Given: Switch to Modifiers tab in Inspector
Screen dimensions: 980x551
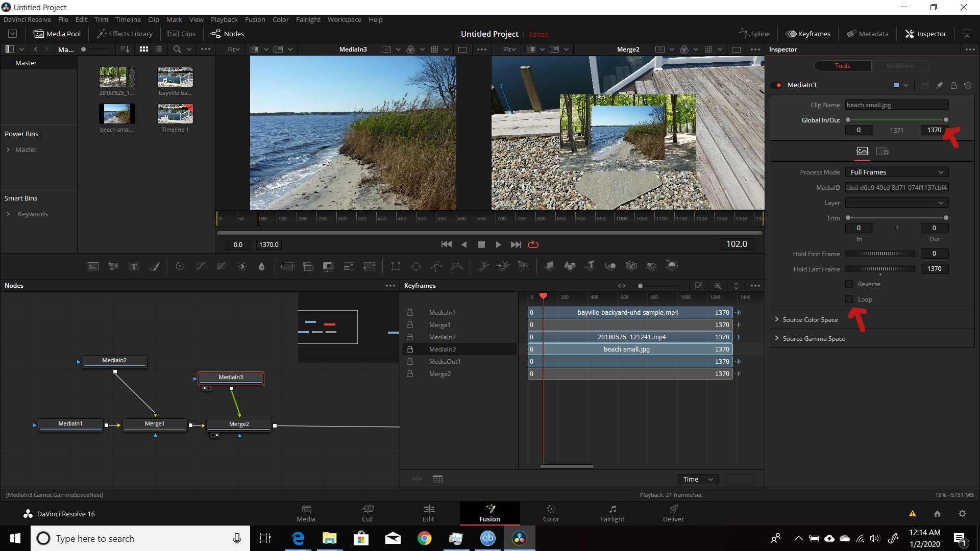Looking at the screenshot, I should (900, 65).
